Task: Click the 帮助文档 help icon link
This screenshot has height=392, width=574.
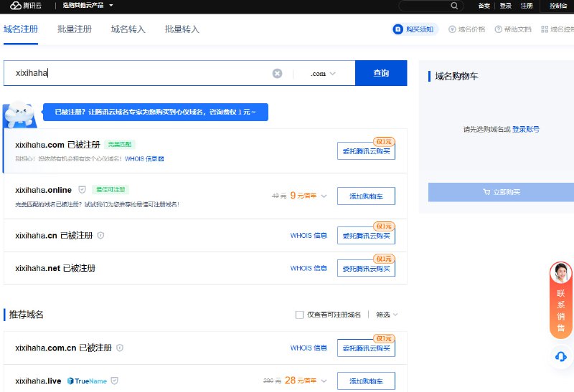Action: coord(513,29)
